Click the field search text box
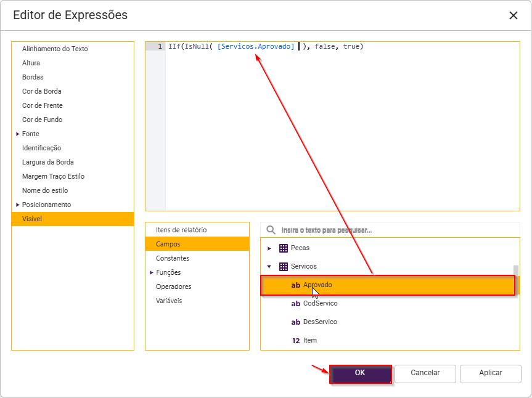The width and height of the screenshot is (532, 398). 395,230
